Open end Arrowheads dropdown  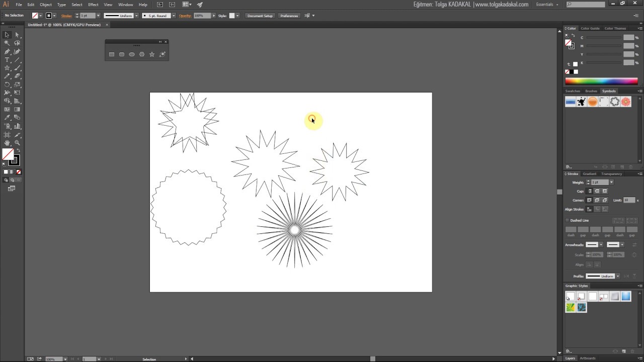point(622,245)
